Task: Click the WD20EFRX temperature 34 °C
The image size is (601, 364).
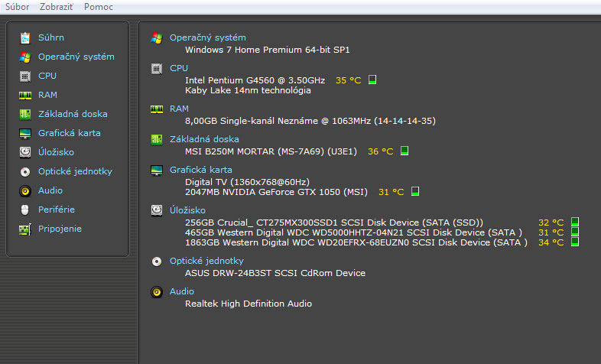Action: click(551, 242)
